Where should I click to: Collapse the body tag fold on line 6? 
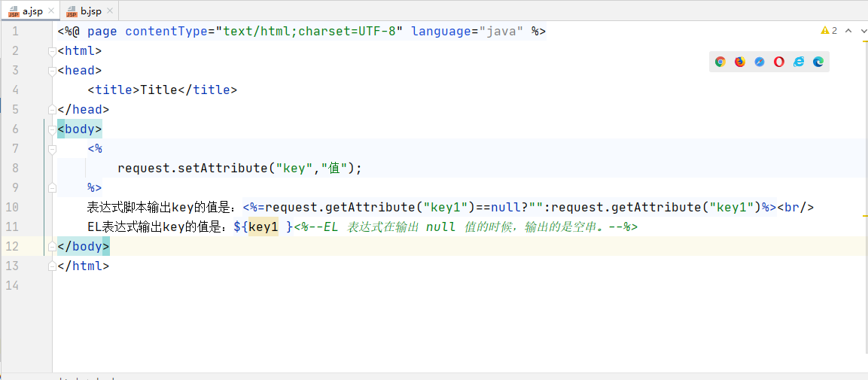(x=52, y=129)
